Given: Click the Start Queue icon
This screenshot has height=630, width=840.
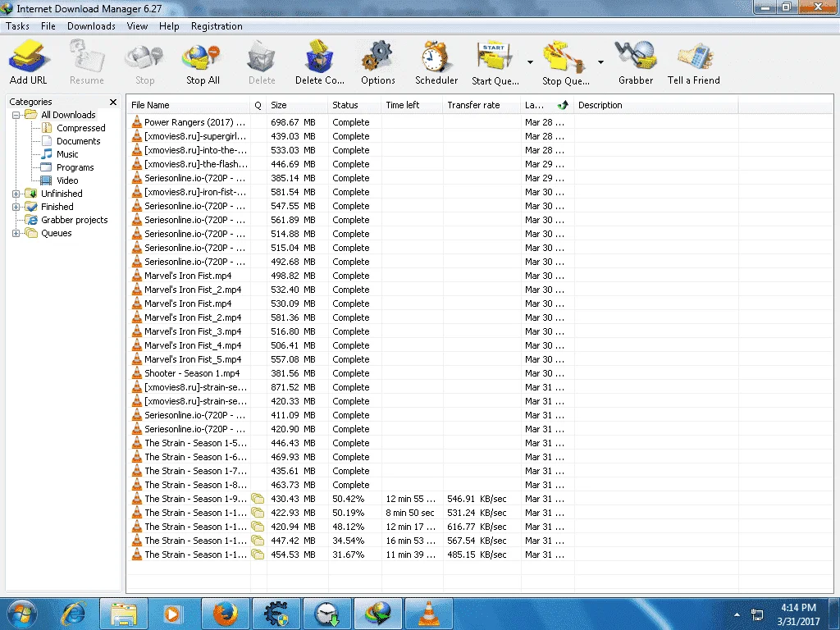Looking at the screenshot, I should [495, 62].
